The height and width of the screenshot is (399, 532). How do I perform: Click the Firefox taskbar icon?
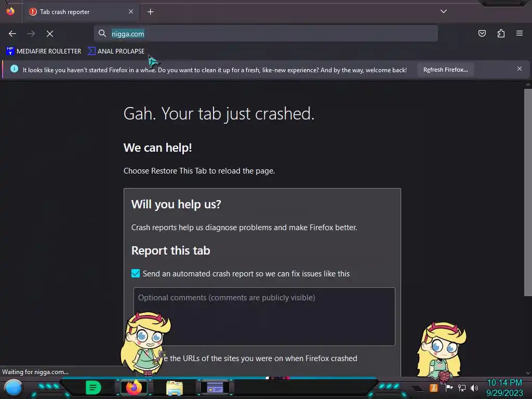click(134, 388)
